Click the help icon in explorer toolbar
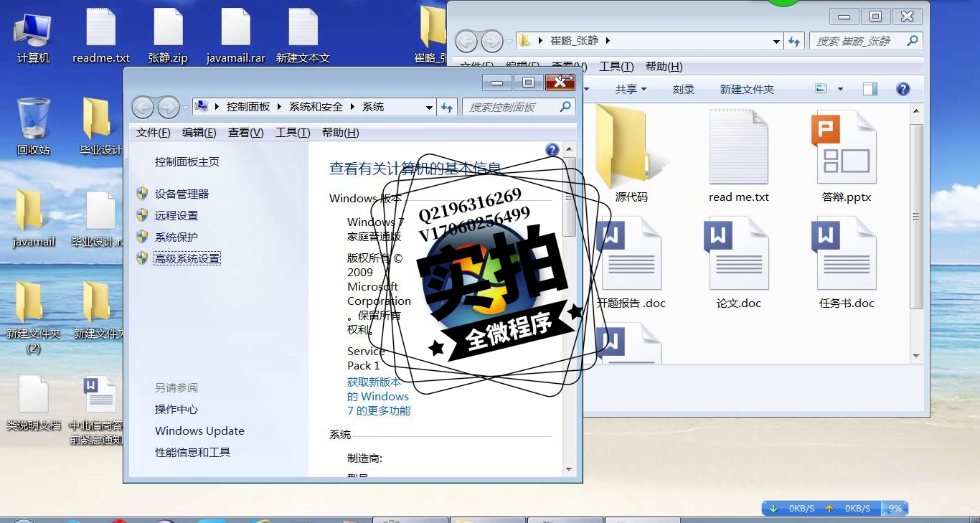The height and width of the screenshot is (523, 980). coord(903,89)
